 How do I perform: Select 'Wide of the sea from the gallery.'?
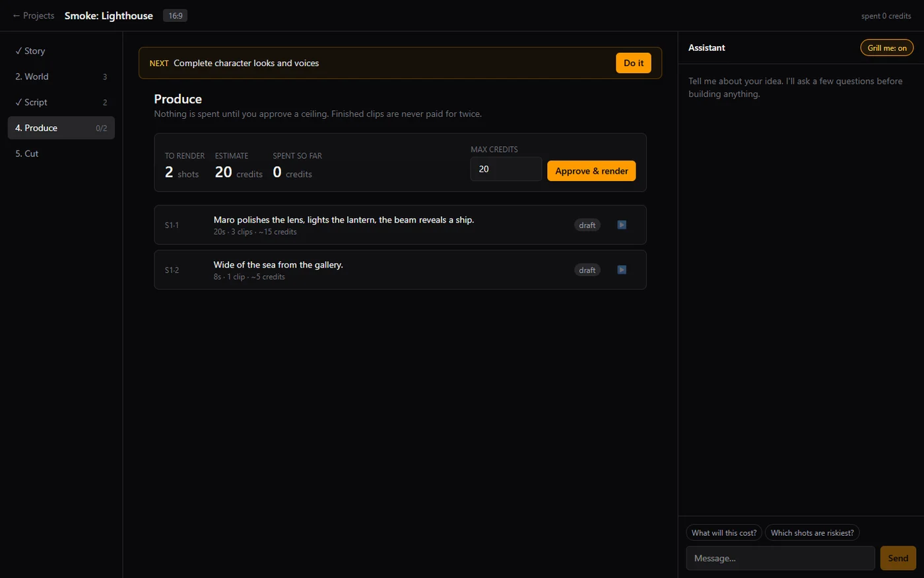(x=279, y=265)
